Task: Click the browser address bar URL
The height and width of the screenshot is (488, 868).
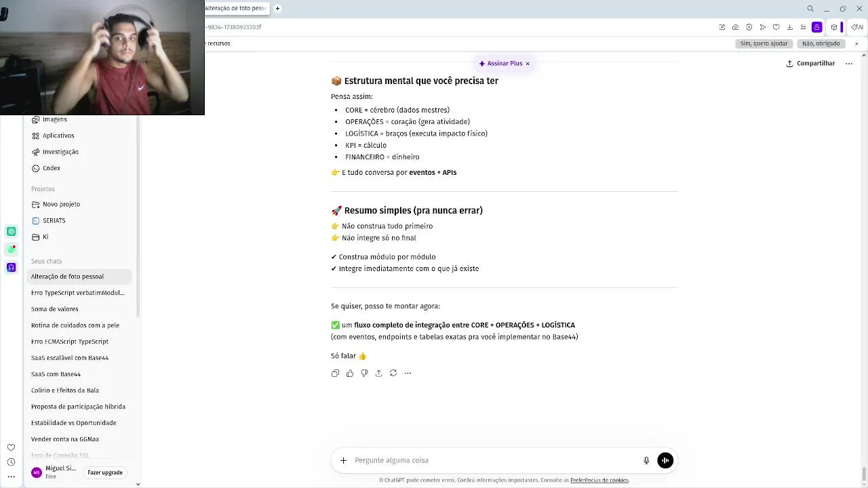Action: click(233, 27)
